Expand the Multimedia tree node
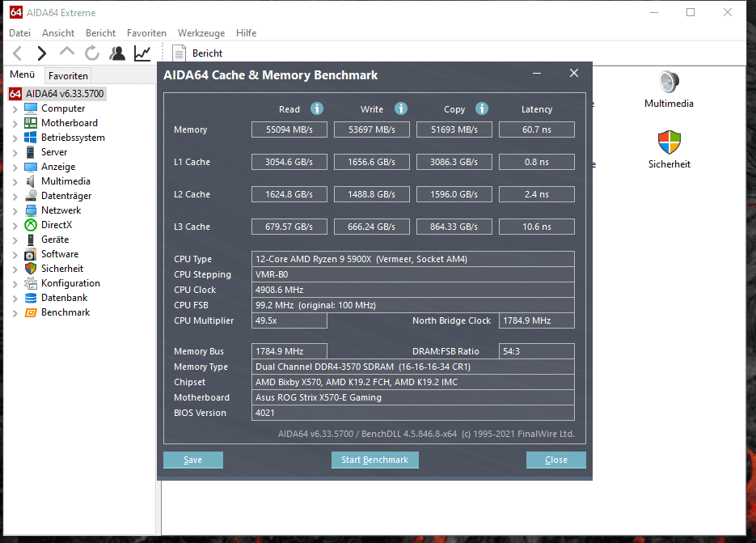The height and width of the screenshot is (543, 756). [15, 182]
